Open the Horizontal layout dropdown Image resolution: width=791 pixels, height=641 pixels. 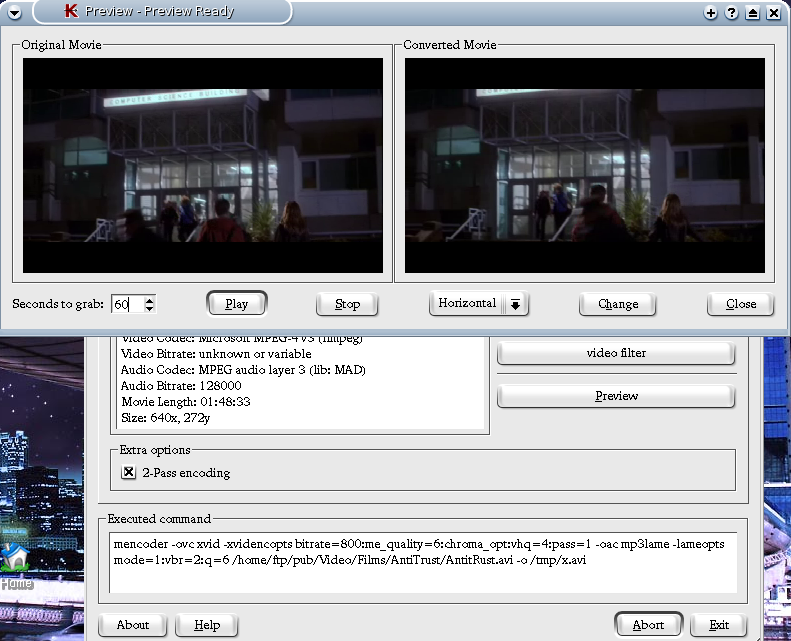click(478, 303)
